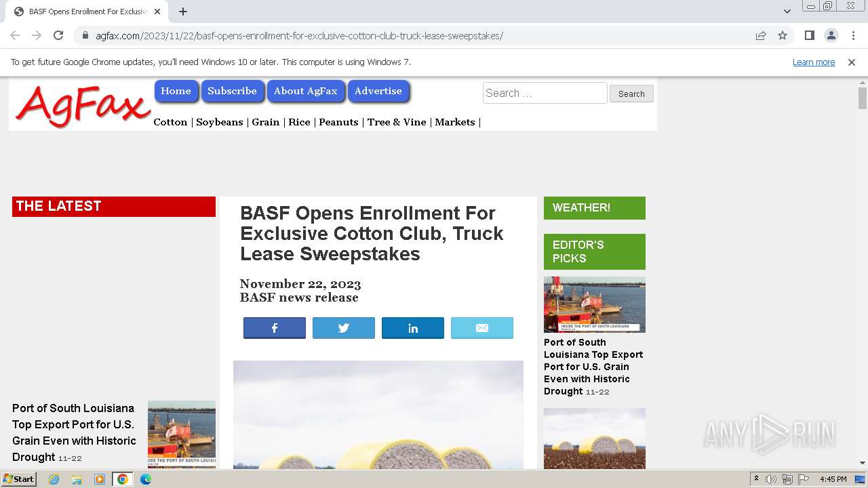The height and width of the screenshot is (488, 868).
Task: Follow the Learn more link
Action: coord(814,62)
